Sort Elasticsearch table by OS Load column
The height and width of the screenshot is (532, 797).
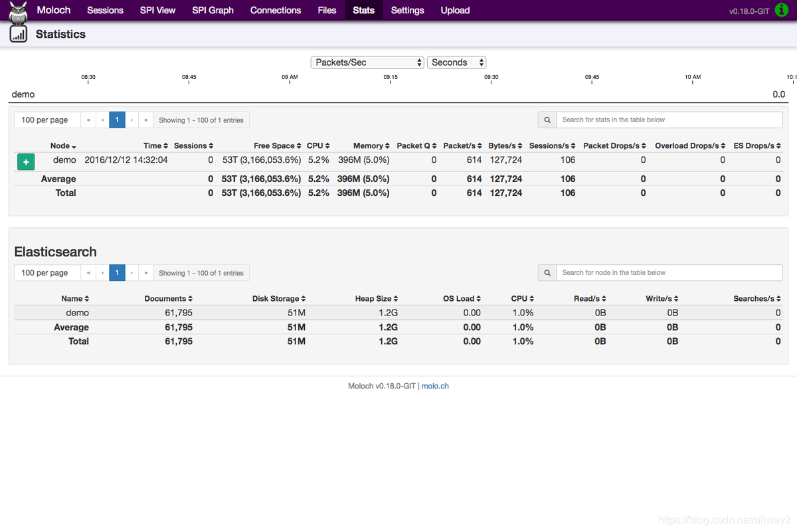(462, 299)
